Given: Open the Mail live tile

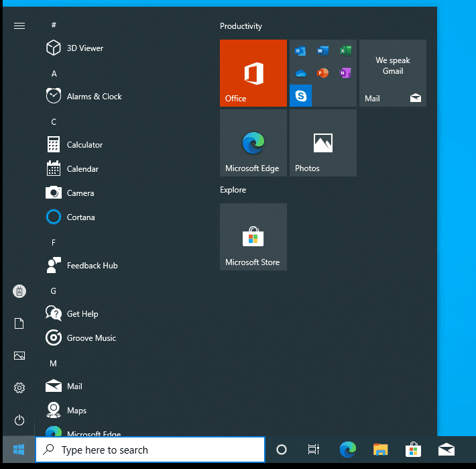Looking at the screenshot, I should click(x=392, y=73).
